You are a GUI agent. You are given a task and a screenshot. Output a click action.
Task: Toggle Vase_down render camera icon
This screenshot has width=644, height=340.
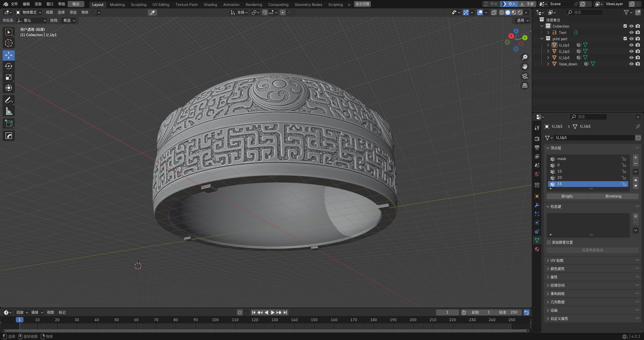coord(638,64)
